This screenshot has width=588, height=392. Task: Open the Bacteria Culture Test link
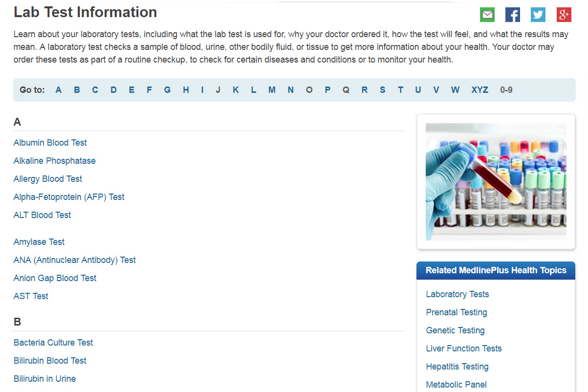point(53,343)
